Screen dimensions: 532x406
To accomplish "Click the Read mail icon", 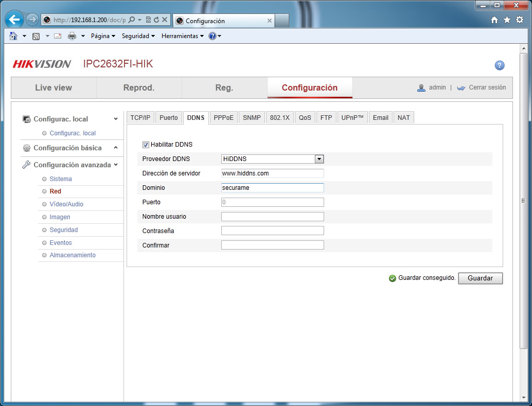I will [x=58, y=36].
